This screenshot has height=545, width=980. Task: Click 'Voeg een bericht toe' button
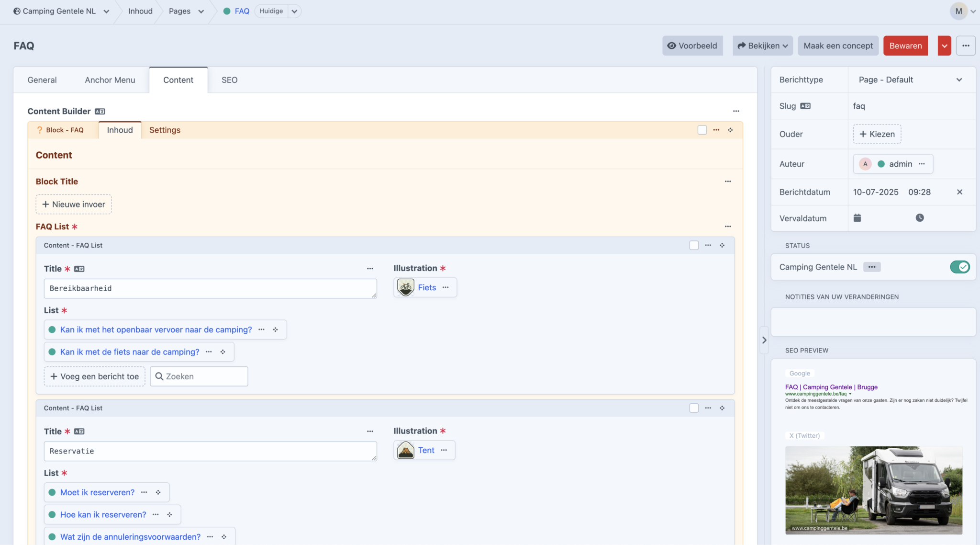coord(94,376)
